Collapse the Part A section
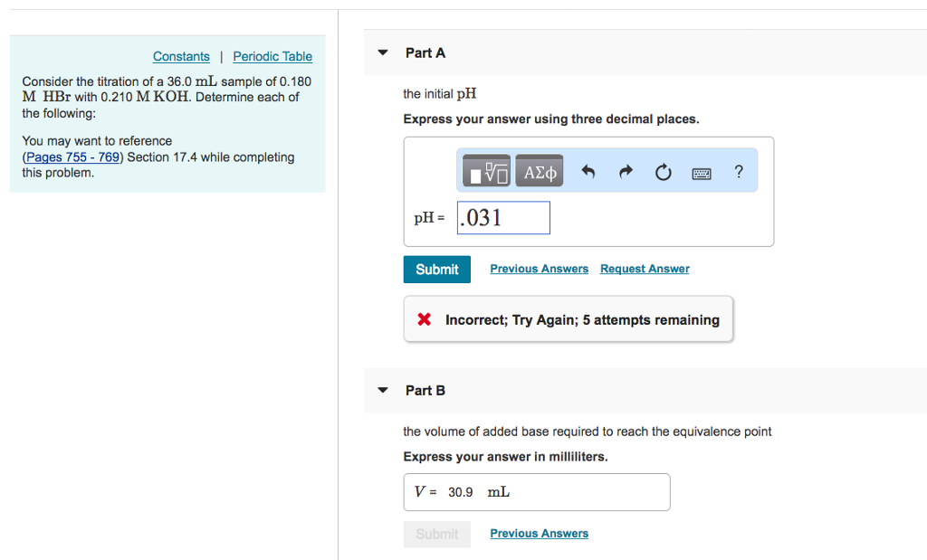Screen dimensions: 927x560 (383, 52)
